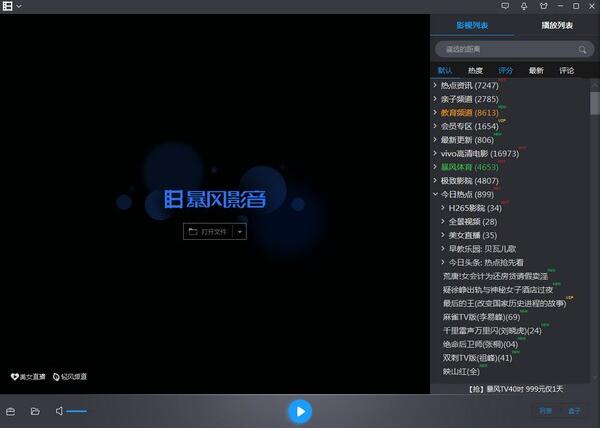The image size is (602, 431).
Task: Expand the arrow beside the main menu logo
Action: (18, 7)
